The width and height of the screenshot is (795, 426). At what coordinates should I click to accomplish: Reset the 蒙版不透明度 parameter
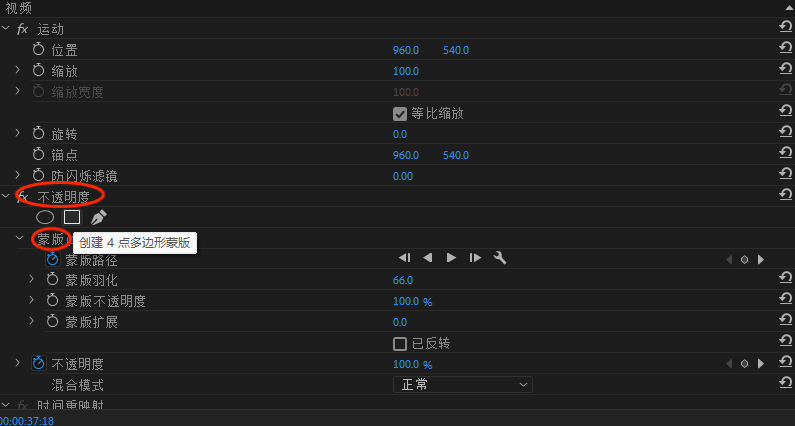click(785, 299)
